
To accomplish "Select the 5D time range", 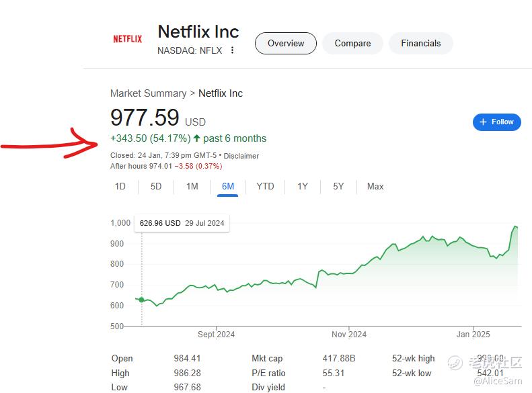I will (x=156, y=186).
